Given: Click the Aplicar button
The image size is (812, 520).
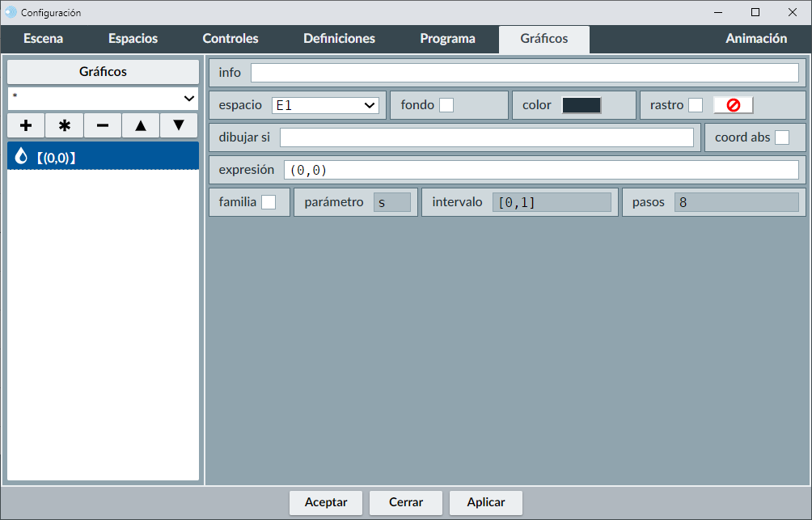Looking at the screenshot, I should (x=486, y=502).
